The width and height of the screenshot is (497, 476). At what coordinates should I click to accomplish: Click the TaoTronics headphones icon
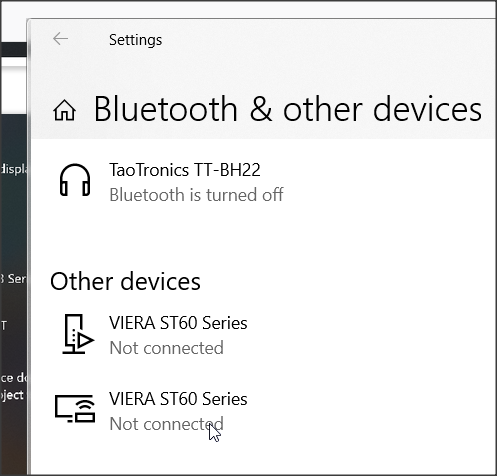pyautogui.click(x=75, y=180)
